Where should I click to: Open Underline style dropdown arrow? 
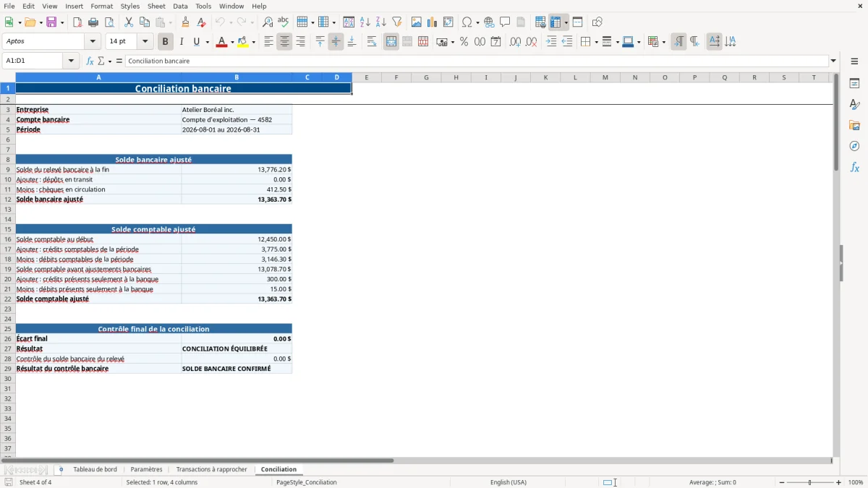(208, 42)
